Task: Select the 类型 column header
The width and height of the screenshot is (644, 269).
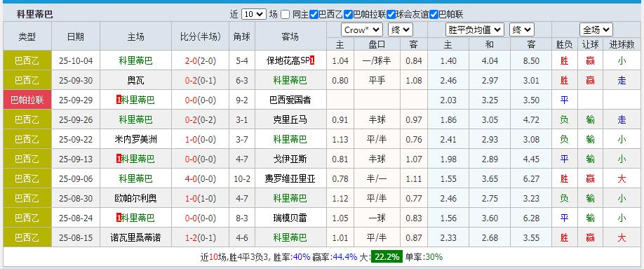Action: pyautogui.click(x=27, y=37)
